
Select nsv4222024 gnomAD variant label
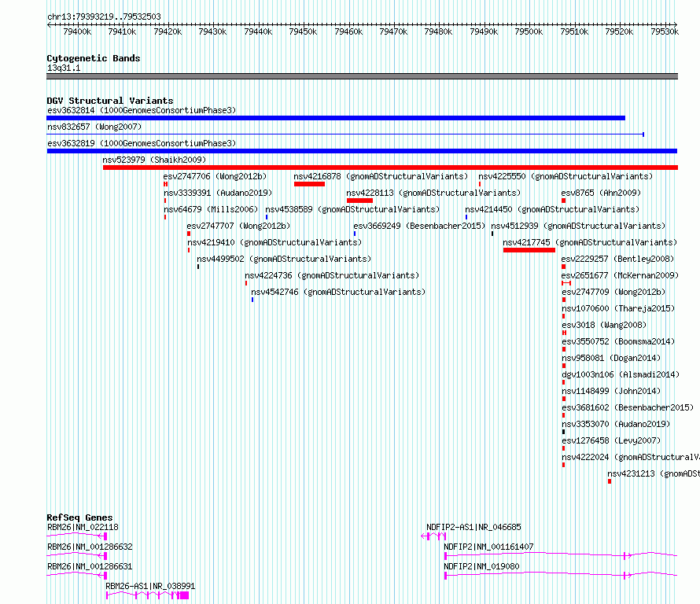[x=630, y=457]
